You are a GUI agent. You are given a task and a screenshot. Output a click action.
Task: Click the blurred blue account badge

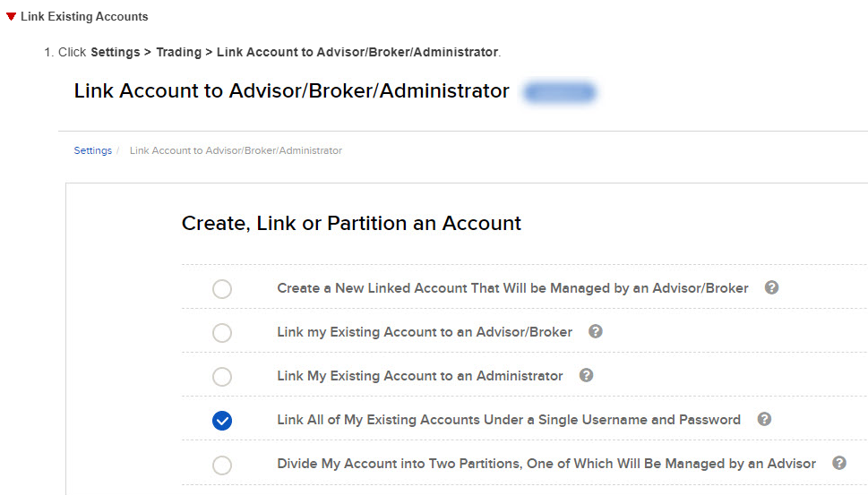tap(560, 92)
